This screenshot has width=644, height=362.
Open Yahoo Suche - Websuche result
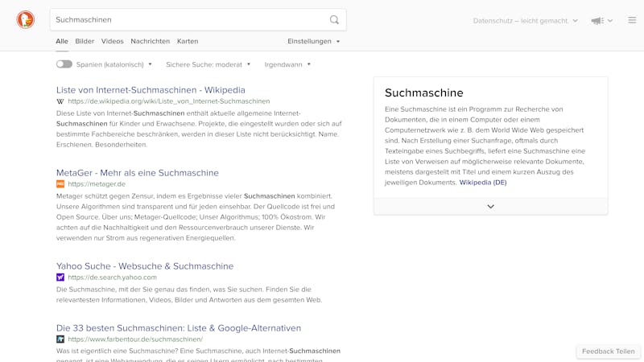(x=145, y=266)
